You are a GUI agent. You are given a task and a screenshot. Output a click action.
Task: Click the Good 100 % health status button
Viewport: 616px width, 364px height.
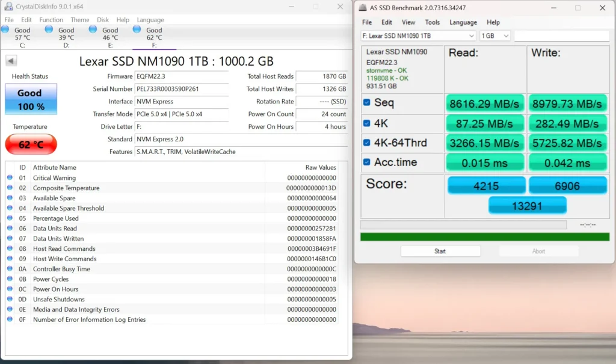point(31,99)
